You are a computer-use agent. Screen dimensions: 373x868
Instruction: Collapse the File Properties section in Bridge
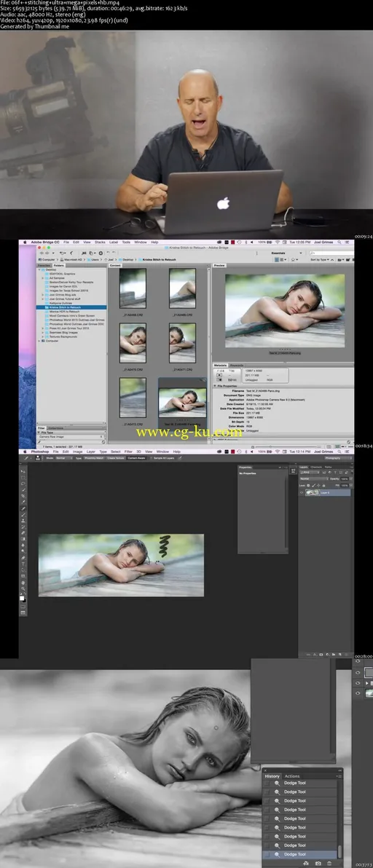tap(215, 385)
